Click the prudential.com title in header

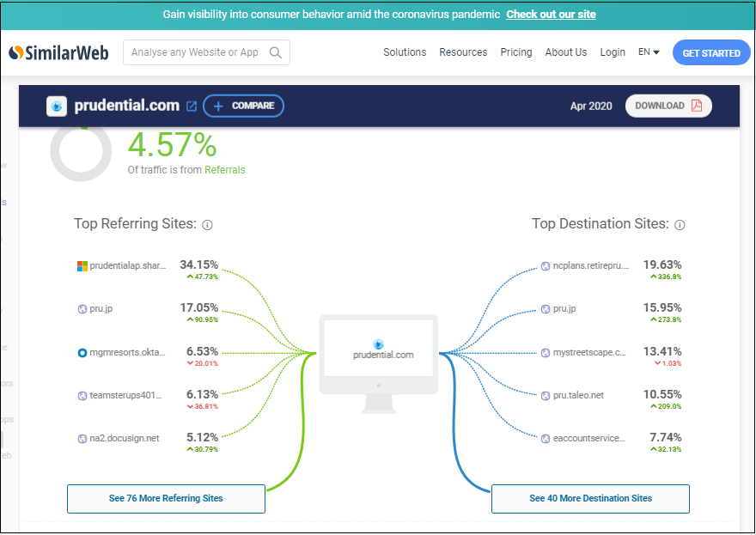(127, 106)
